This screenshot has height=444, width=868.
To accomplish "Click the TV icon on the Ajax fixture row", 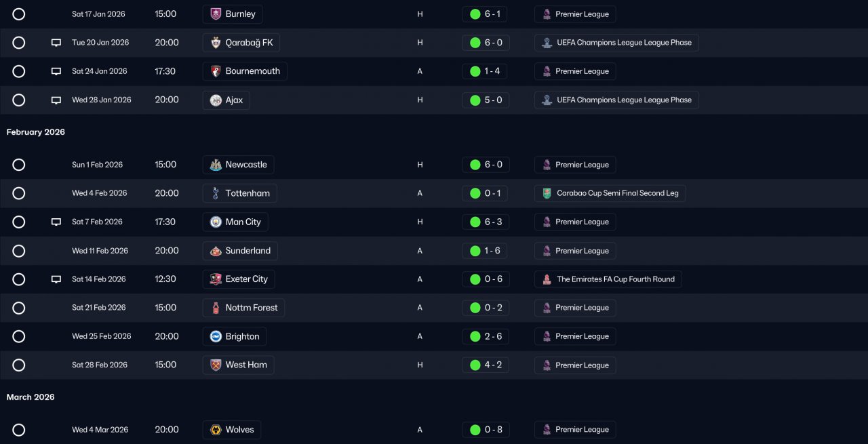I will (x=56, y=100).
